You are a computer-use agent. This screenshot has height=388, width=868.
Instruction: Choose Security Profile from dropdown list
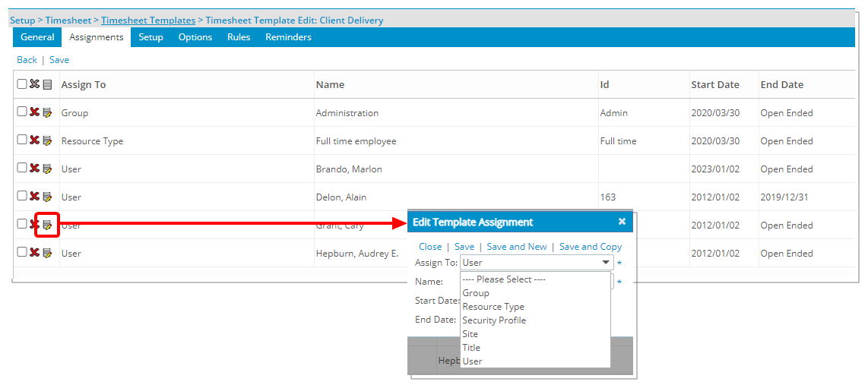coord(494,320)
